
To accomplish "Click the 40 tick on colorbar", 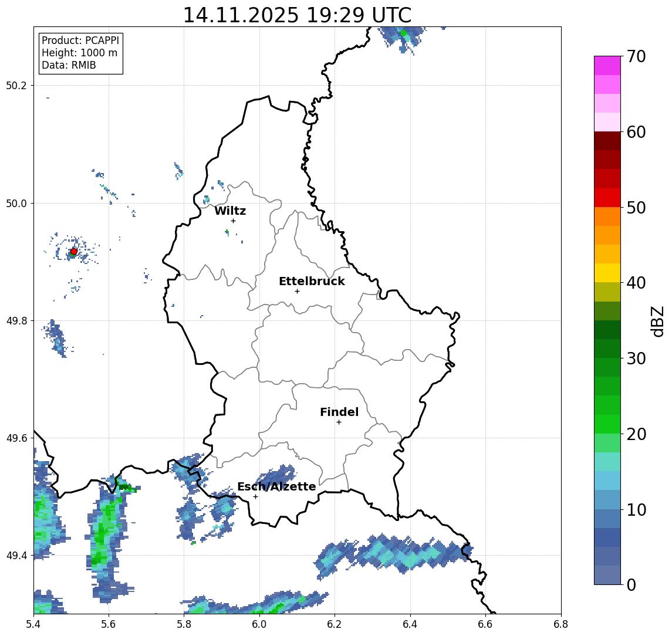I will [x=636, y=283].
